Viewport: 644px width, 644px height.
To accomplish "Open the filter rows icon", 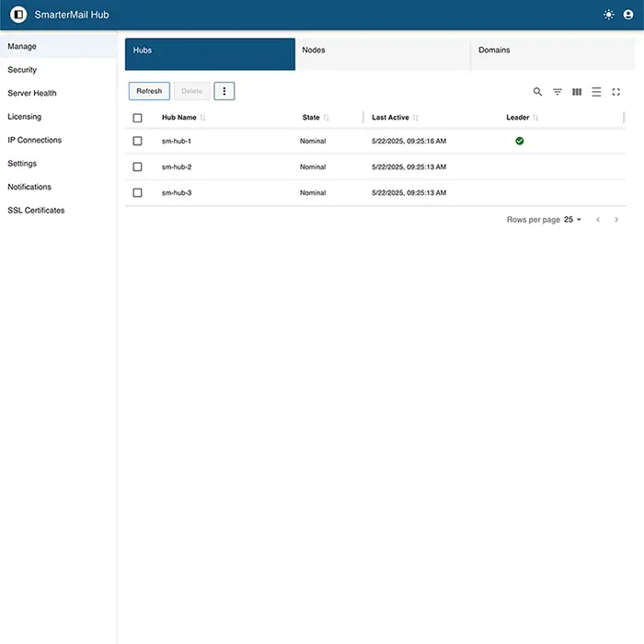I will [558, 92].
